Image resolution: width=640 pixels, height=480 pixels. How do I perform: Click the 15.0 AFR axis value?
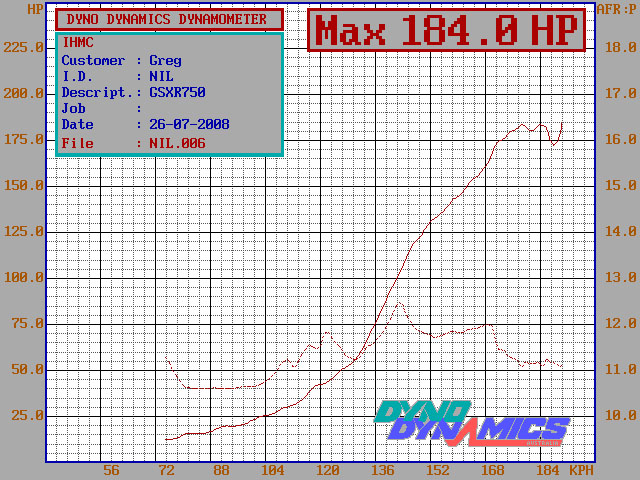[620, 186]
